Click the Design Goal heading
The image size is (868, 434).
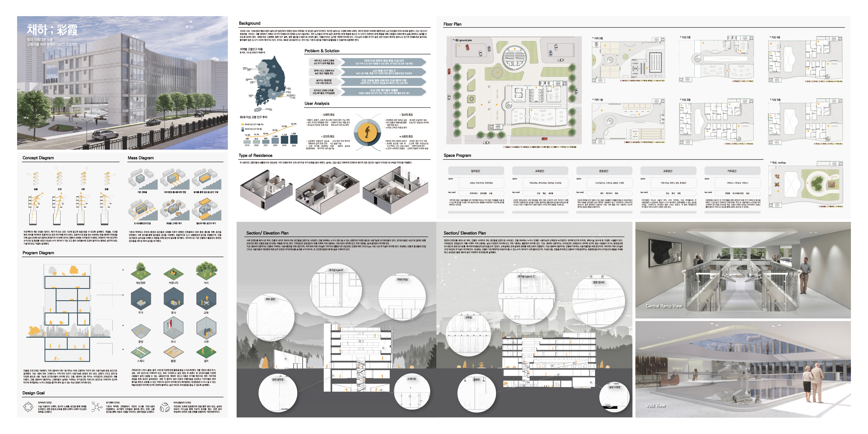(33, 393)
